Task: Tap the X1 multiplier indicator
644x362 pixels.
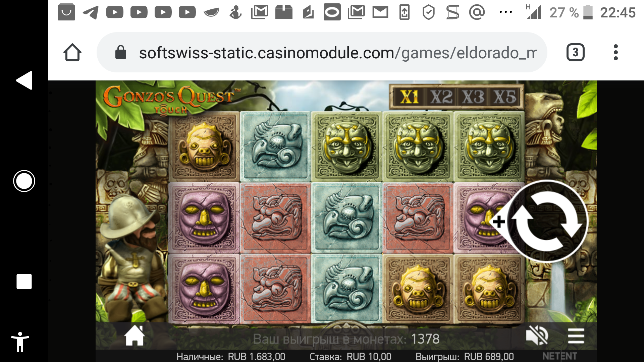Action: (410, 97)
